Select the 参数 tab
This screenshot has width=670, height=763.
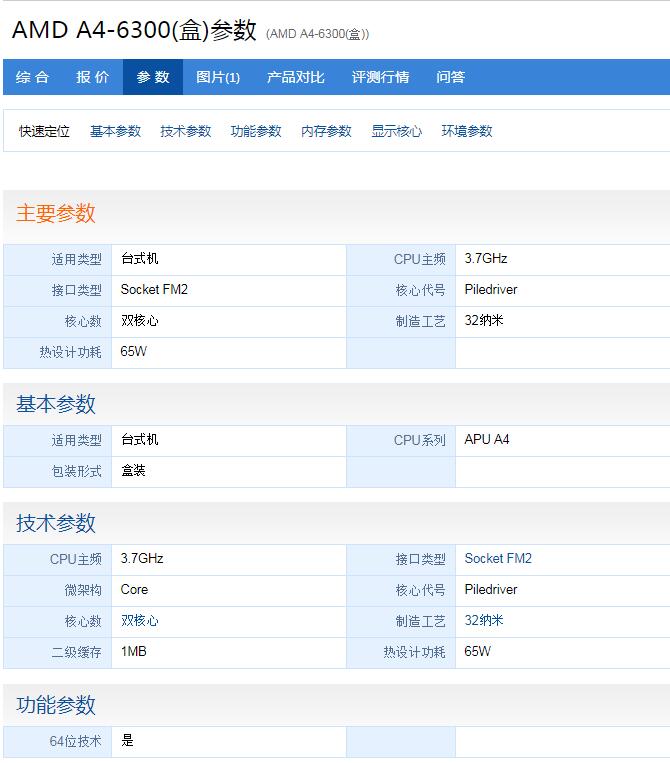click(x=153, y=77)
